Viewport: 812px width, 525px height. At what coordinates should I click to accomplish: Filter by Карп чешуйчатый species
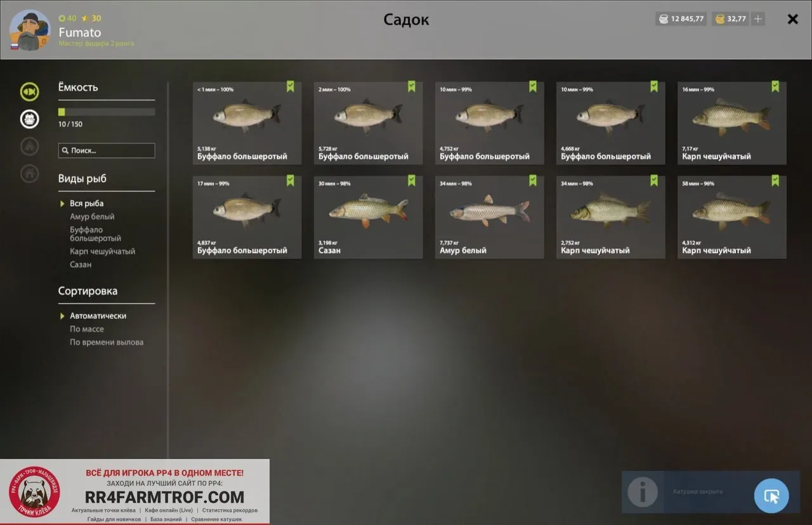(x=102, y=251)
